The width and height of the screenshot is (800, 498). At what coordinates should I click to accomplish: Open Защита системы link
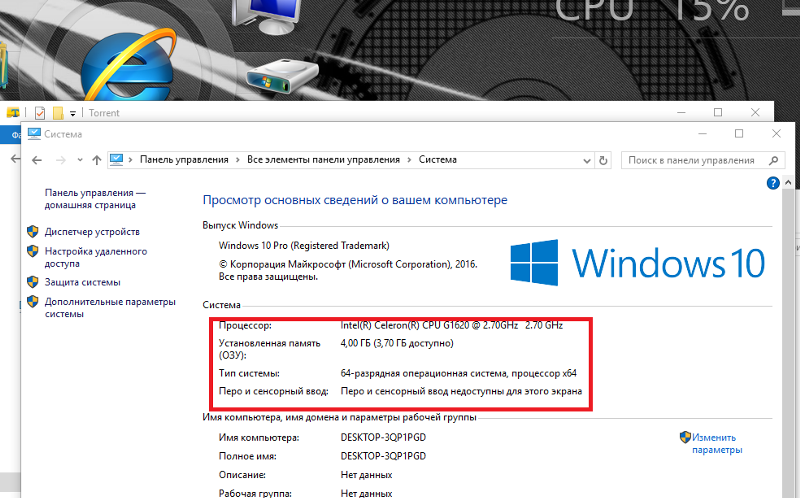pyautogui.click(x=83, y=282)
